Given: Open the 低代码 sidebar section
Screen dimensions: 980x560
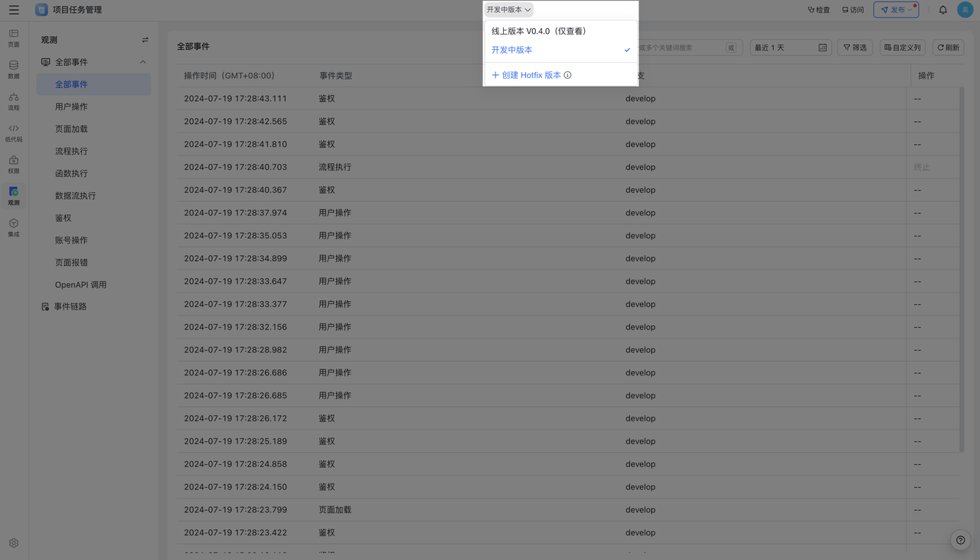Looking at the screenshot, I should pos(14,133).
